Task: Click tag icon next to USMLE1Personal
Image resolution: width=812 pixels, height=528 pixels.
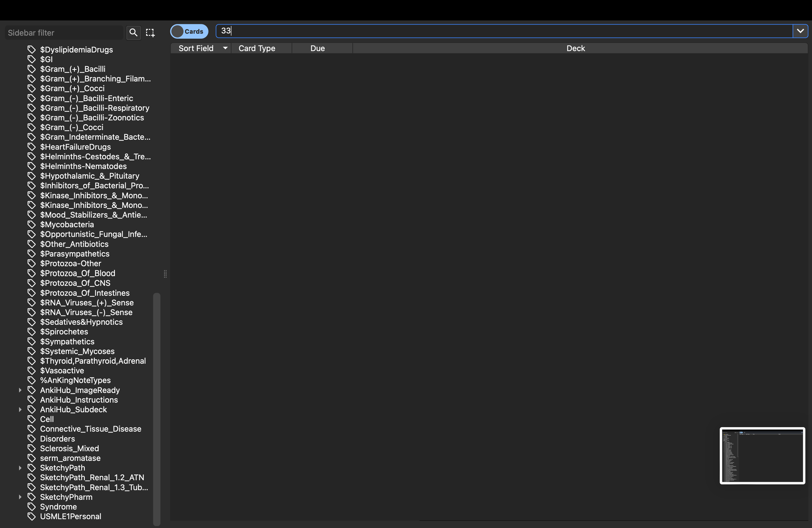Action: [x=31, y=516]
